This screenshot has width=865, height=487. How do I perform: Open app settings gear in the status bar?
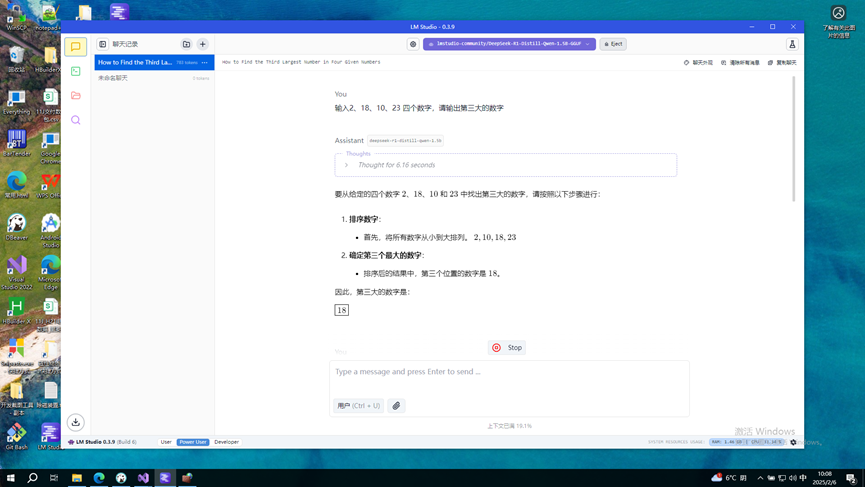tap(793, 442)
